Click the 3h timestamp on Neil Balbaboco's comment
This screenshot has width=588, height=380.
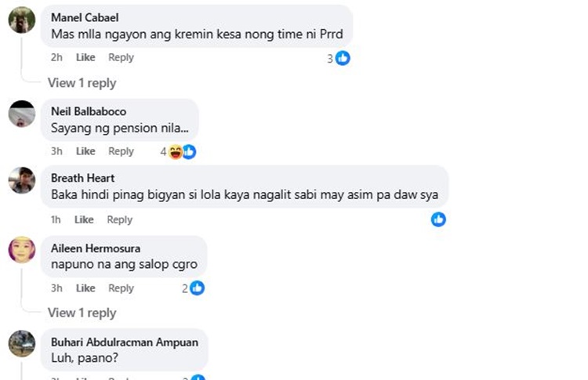pyautogui.click(x=56, y=151)
